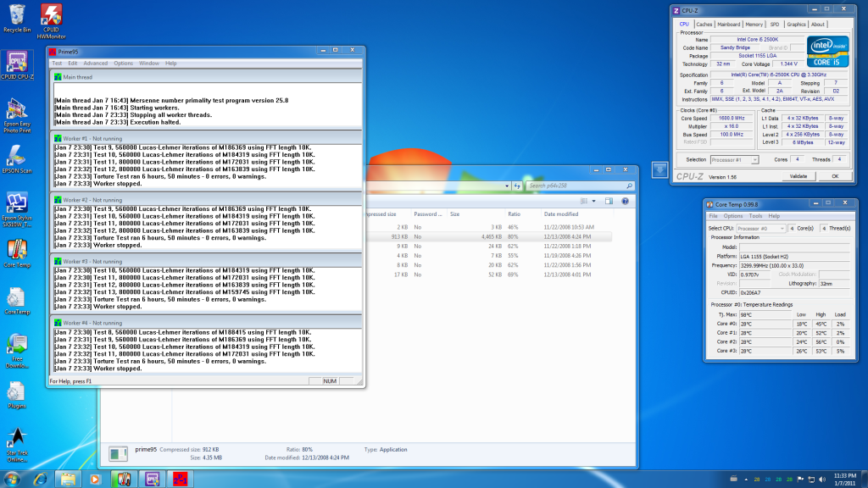Open the Window menu in Prime95
Image resolution: width=868 pixels, height=488 pixels.
149,64
